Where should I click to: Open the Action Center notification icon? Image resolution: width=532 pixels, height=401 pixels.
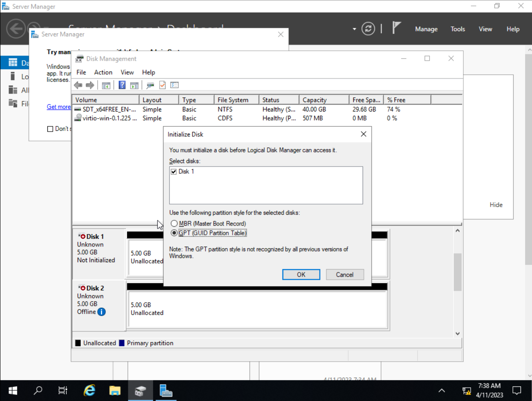coord(517,390)
